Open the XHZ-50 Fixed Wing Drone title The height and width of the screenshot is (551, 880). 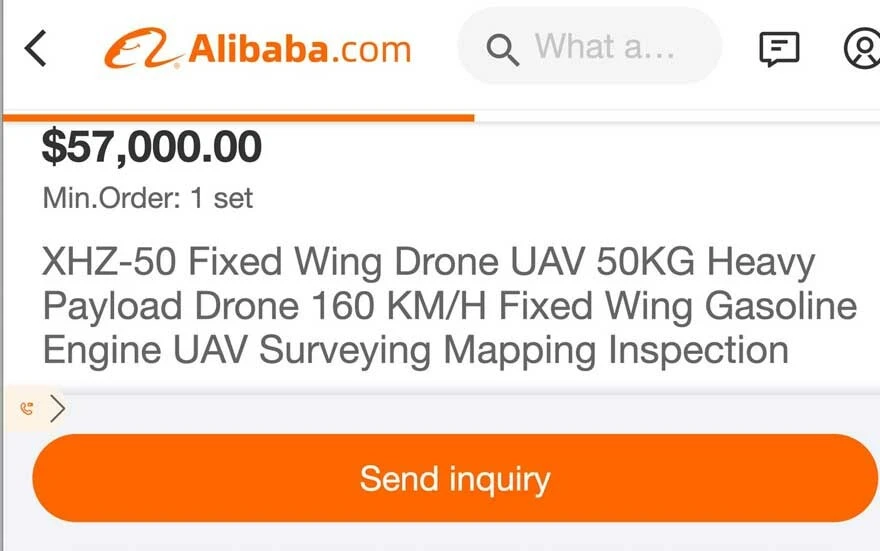click(428, 262)
